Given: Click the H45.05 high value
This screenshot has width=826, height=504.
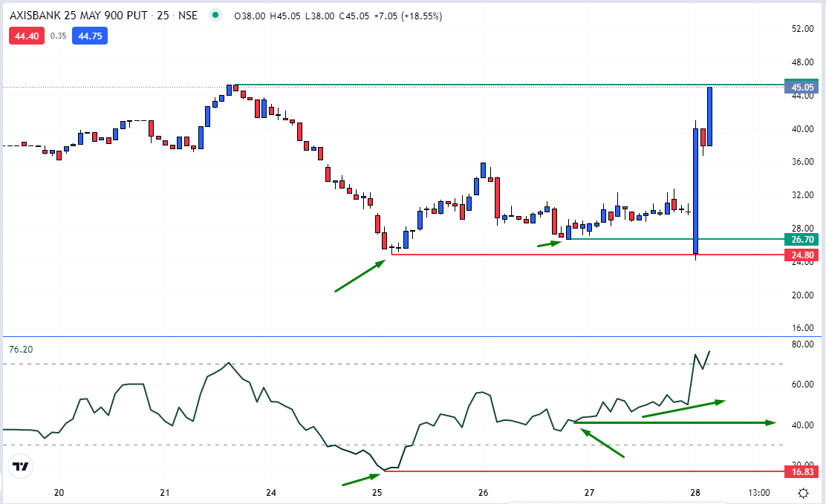Looking at the screenshot, I should pyautogui.click(x=285, y=16).
